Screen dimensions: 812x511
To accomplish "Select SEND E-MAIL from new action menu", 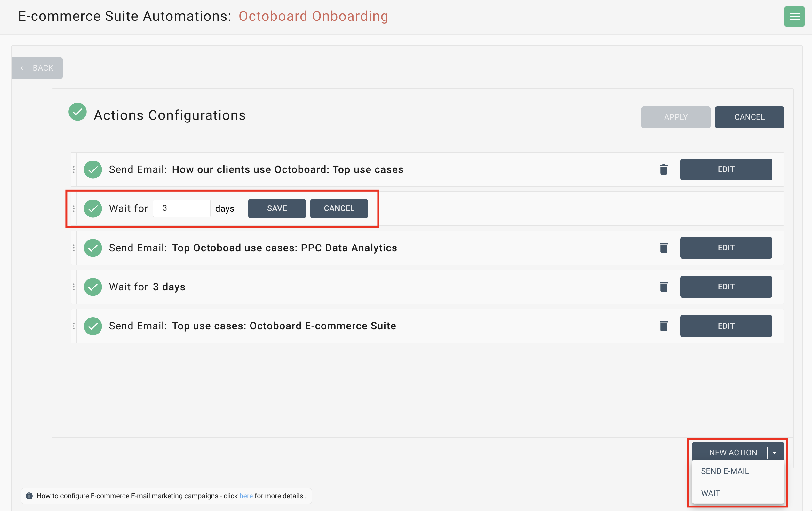I will coord(725,471).
